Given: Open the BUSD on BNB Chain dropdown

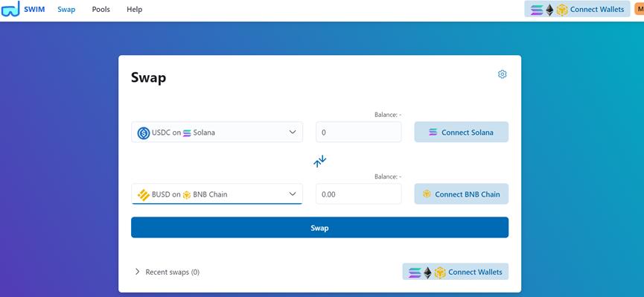Looking at the screenshot, I should click(x=217, y=194).
